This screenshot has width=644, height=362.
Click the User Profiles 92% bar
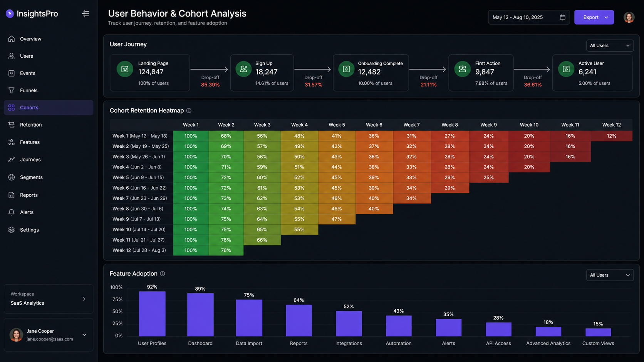[x=152, y=314]
